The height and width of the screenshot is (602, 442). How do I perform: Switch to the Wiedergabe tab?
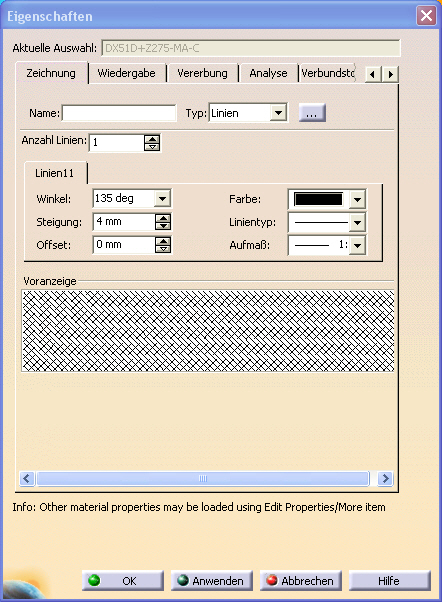tap(127, 73)
